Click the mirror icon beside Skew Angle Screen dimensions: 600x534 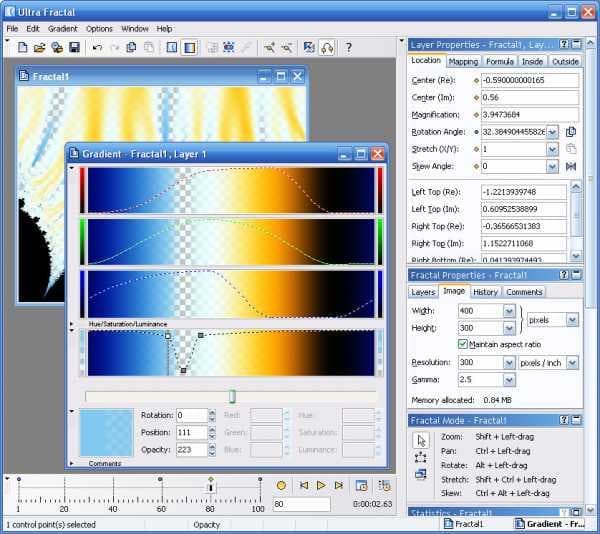[571, 166]
